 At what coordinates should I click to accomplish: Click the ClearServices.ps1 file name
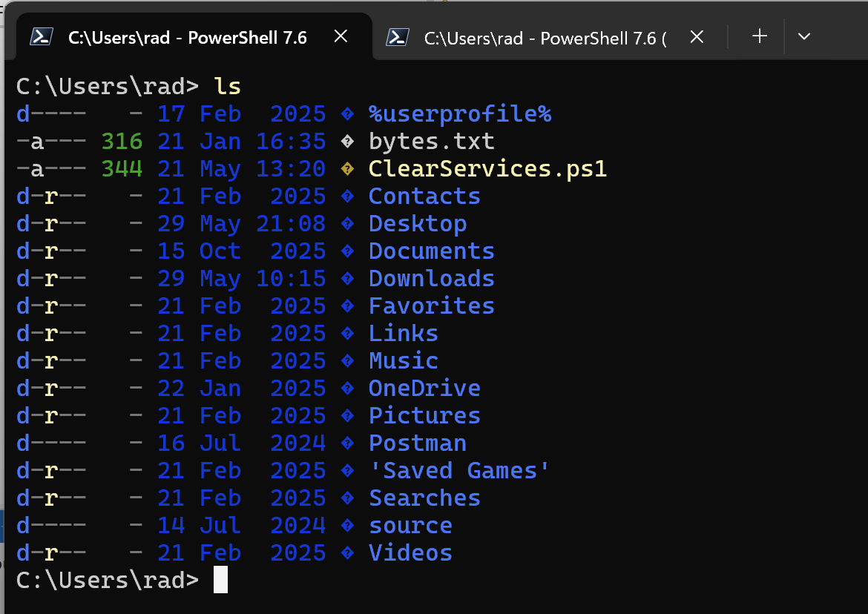[487, 169]
